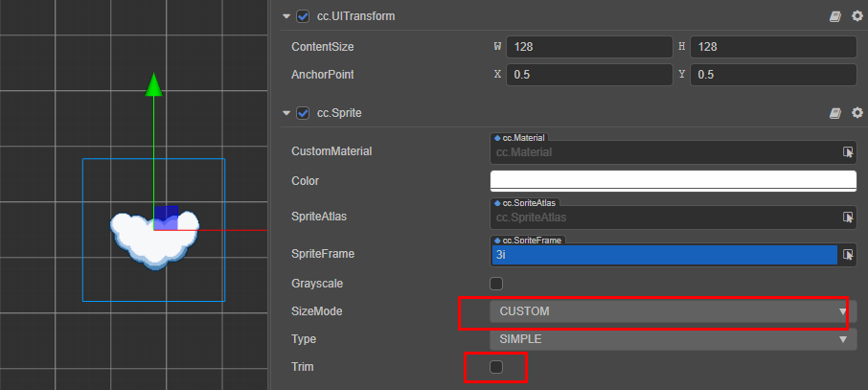Click the SpriteAtlas asset picker icon
This screenshot has width=868, height=390.
pyautogui.click(x=848, y=218)
